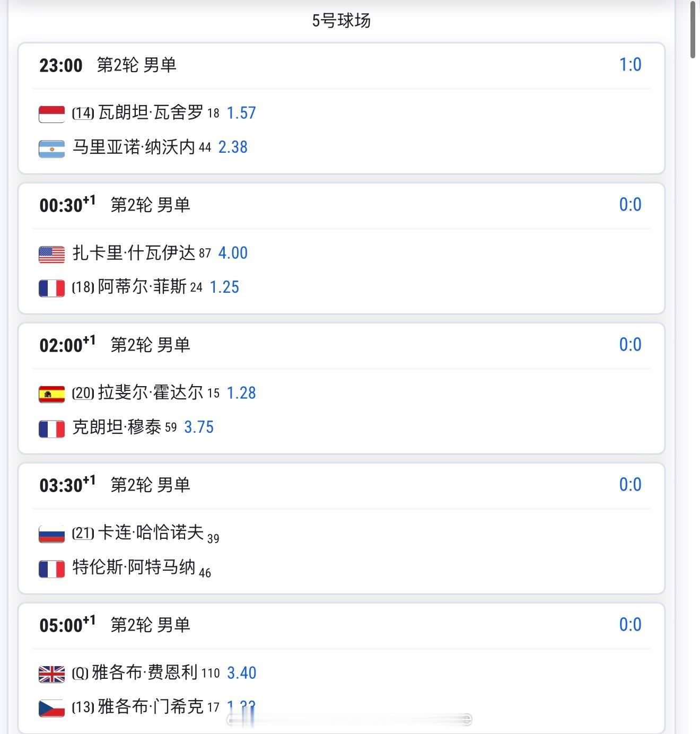Open the 1:0 score of 23:00 match
The image size is (700, 734).
click(630, 65)
